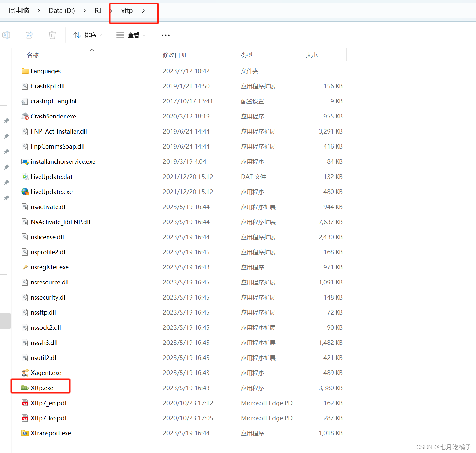476x453 pixels.
Task: Click the date 2023/7/12 10:42
Action: click(x=186, y=71)
